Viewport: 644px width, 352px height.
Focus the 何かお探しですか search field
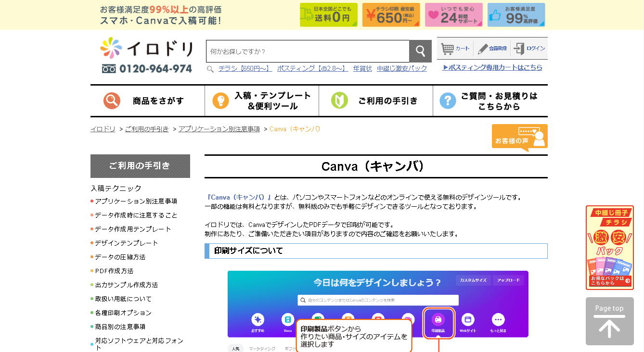click(308, 51)
